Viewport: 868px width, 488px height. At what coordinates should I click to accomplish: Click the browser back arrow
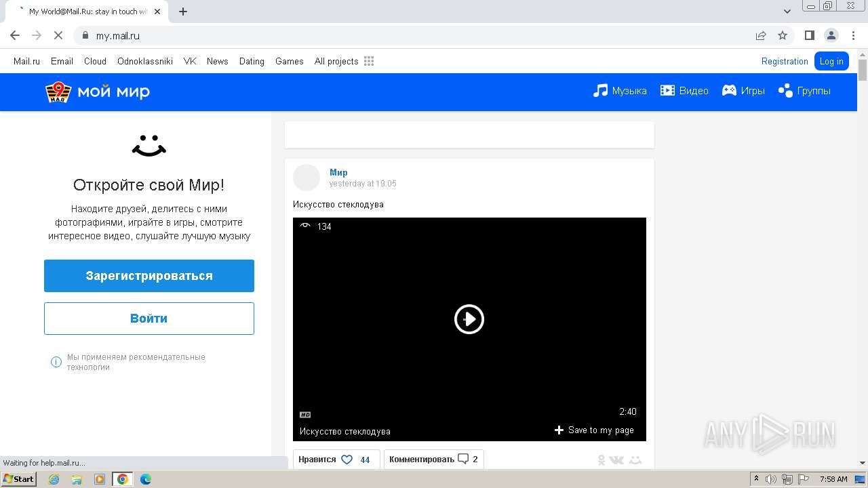[15, 35]
